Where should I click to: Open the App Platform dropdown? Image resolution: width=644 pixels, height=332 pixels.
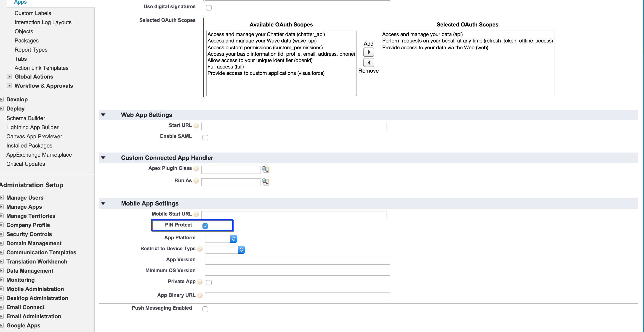(x=221, y=239)
